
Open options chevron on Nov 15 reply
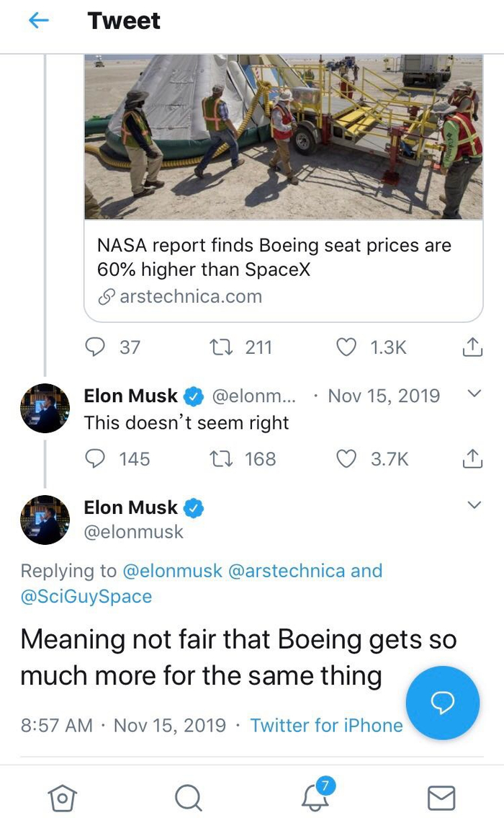point(473,394)
